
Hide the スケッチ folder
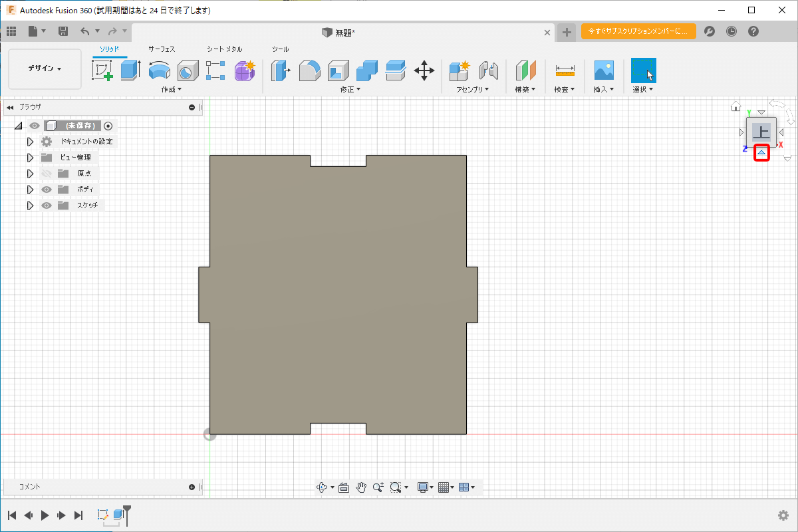pos(47,205)
